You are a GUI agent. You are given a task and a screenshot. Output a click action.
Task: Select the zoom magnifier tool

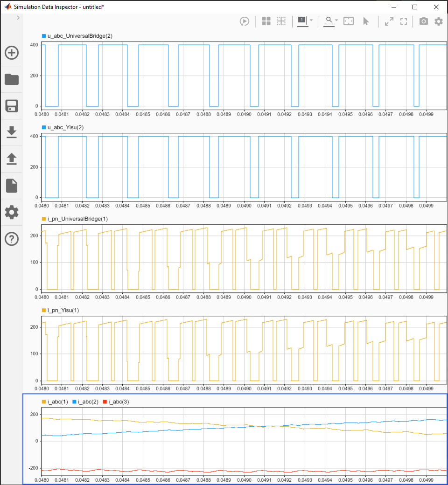pyautogui.click(x=329, y=21)
